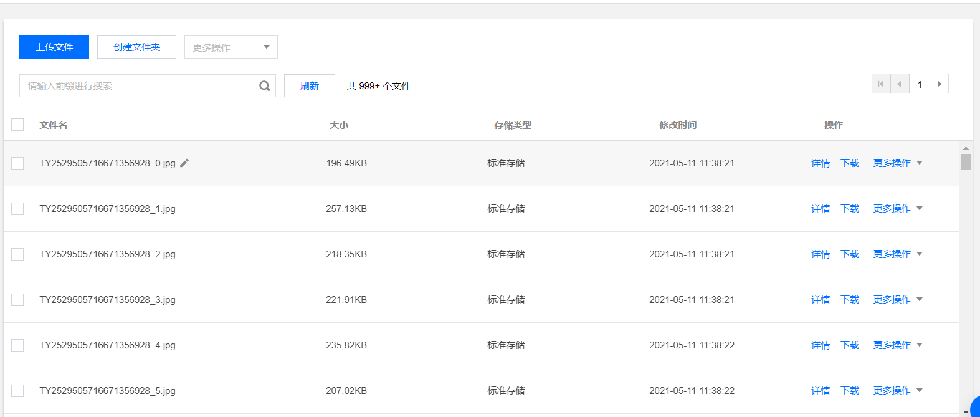Click pencil rename icon beside TY2529505716671356928_0.jpg
980x417 pixels.
point(184,163)
